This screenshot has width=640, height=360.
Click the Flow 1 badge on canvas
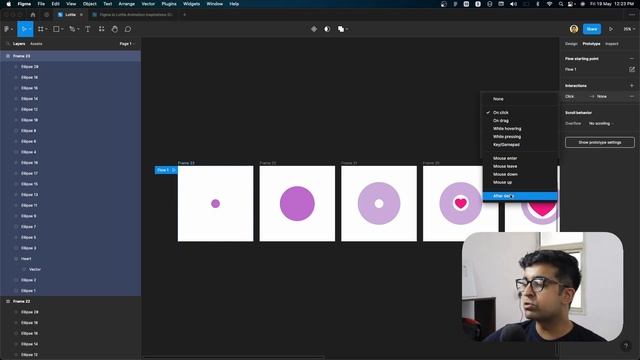[166, 170]
